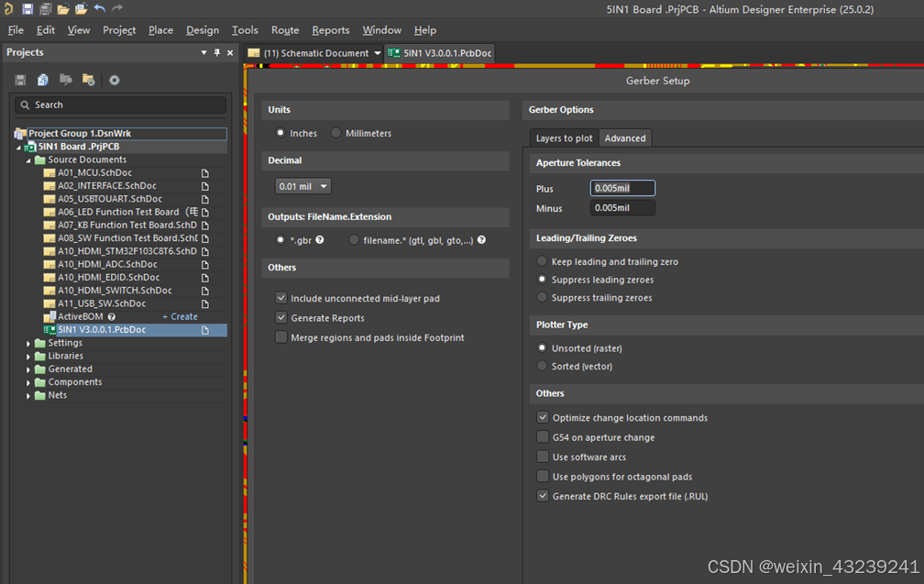The width and height of the screenshot is (924, 584).
Task: Open Schematic Document tab dropdown arrow
Action: (377, 53)
